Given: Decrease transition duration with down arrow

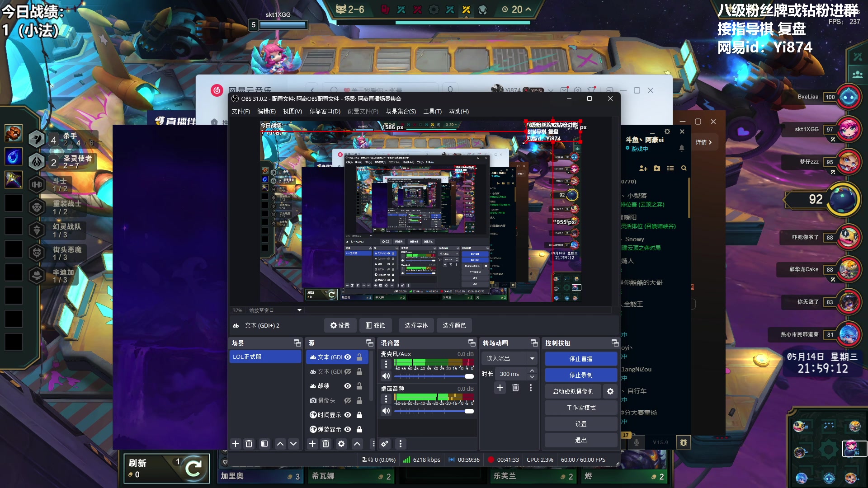Looking at the screenshot, I should click(x=532, y=377).
